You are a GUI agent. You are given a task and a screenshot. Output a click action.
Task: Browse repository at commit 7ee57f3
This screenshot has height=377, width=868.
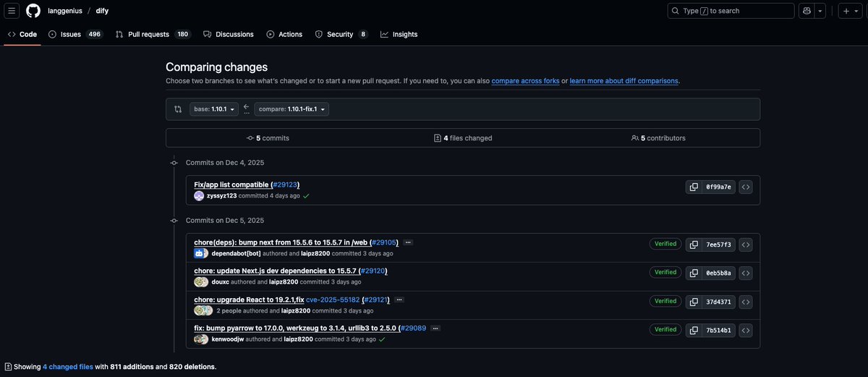pyautogui.click(x=746, y=245)
